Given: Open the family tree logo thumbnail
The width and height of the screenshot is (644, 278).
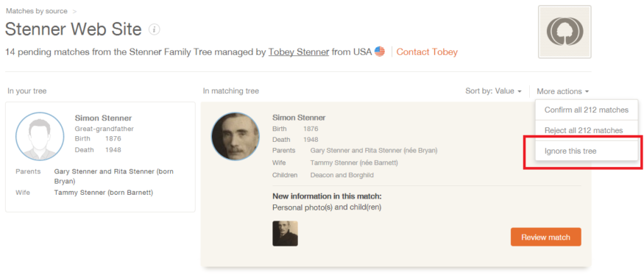Looking at the screenshot, I should (565, 32).
